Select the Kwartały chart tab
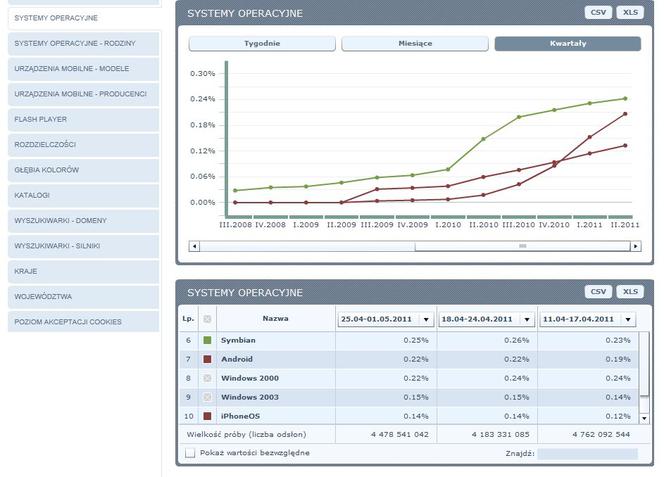This screenshot has height=477, width=664. (x=568, y=44)
